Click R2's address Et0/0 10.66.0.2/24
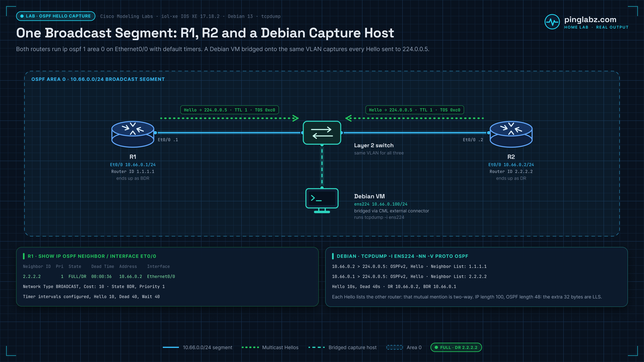The width and height of the screenshot is (644, 362). [x=511, y=165]
